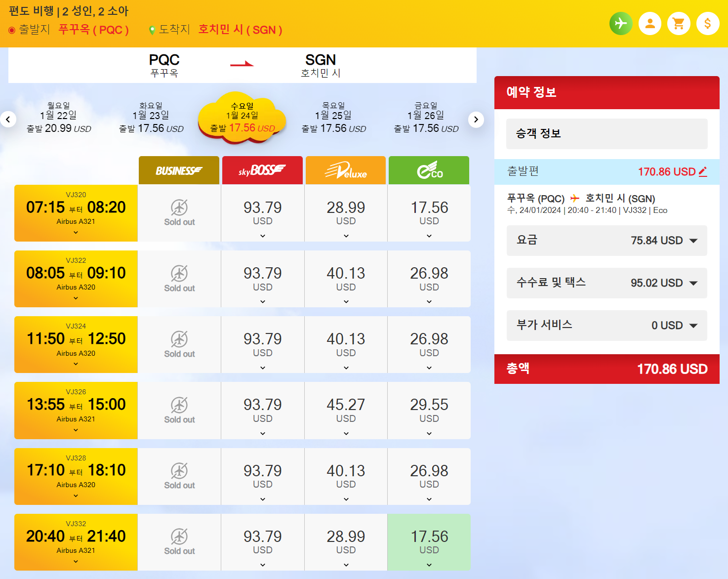Image resolution: width=728 pixels, height=579 pixels.
Task: Select VJ326 Eco fare 29.55 USD
Action: click(429, 411)
